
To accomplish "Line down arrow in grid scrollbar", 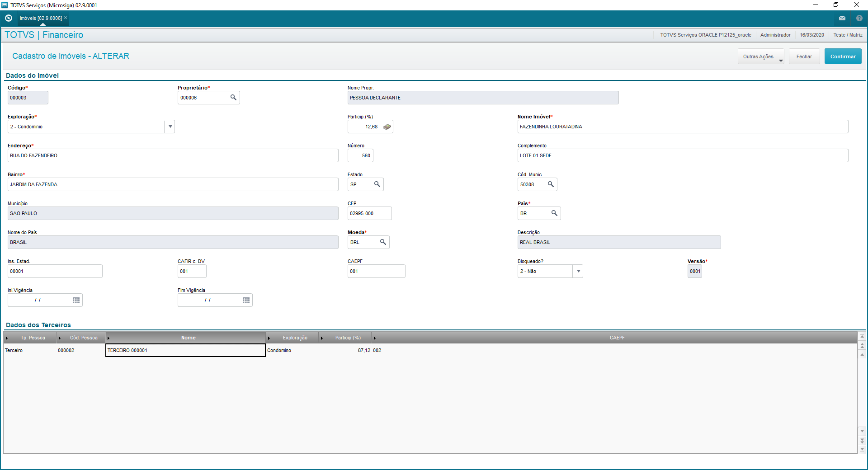I will pos(862,431).
